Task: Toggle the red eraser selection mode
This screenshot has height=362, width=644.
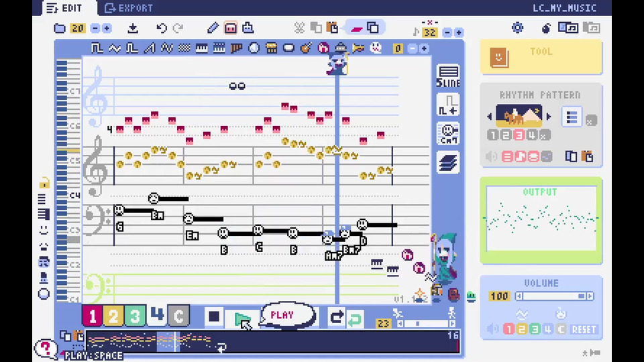Action: (356, 28)
